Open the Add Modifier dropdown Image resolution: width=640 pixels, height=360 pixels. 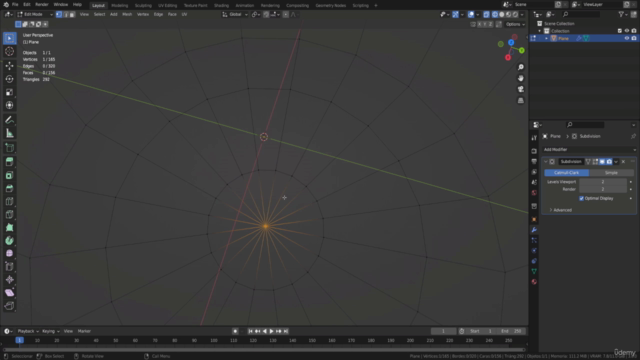coord(589,149)
